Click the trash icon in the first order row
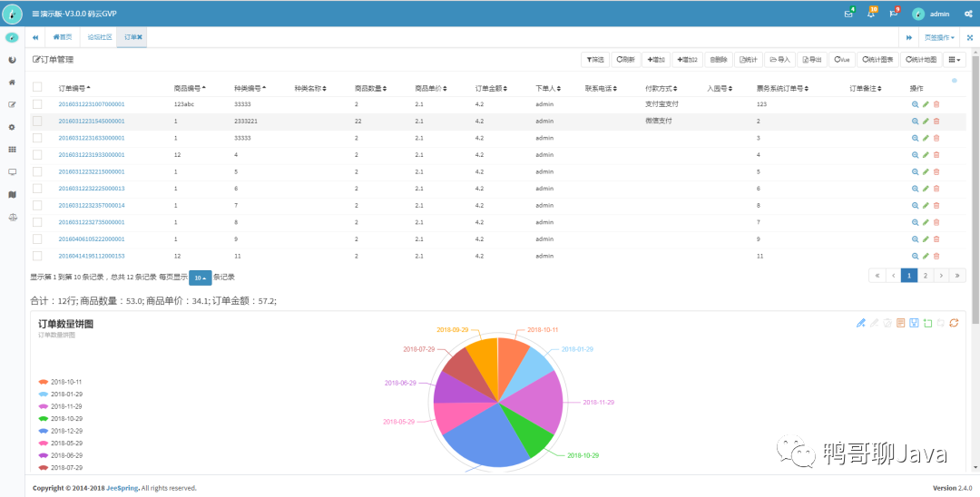This screenshot has height=497, width=980. tap(936, 104)
